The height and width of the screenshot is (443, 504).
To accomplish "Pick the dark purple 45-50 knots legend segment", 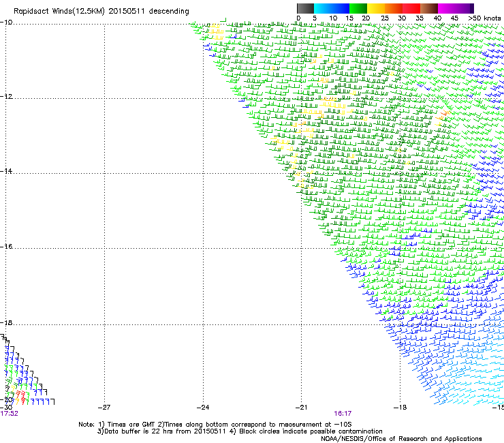I will (x=464, y=8).
